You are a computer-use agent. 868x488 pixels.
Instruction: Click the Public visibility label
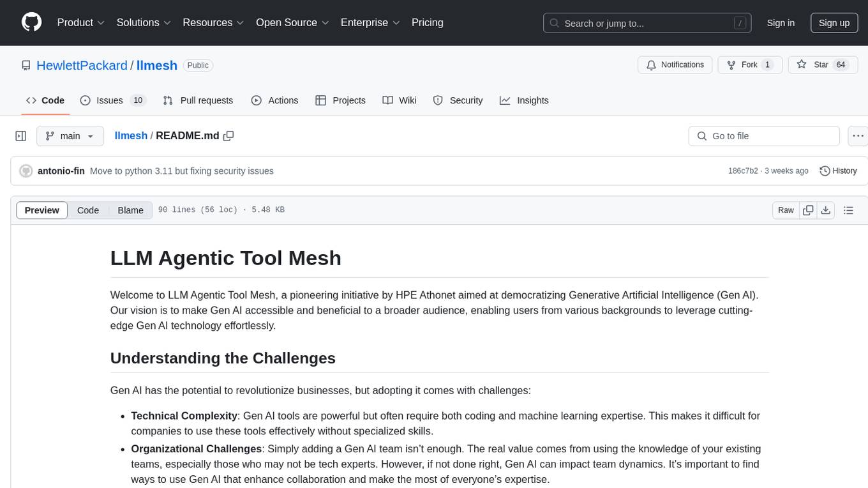198,65
